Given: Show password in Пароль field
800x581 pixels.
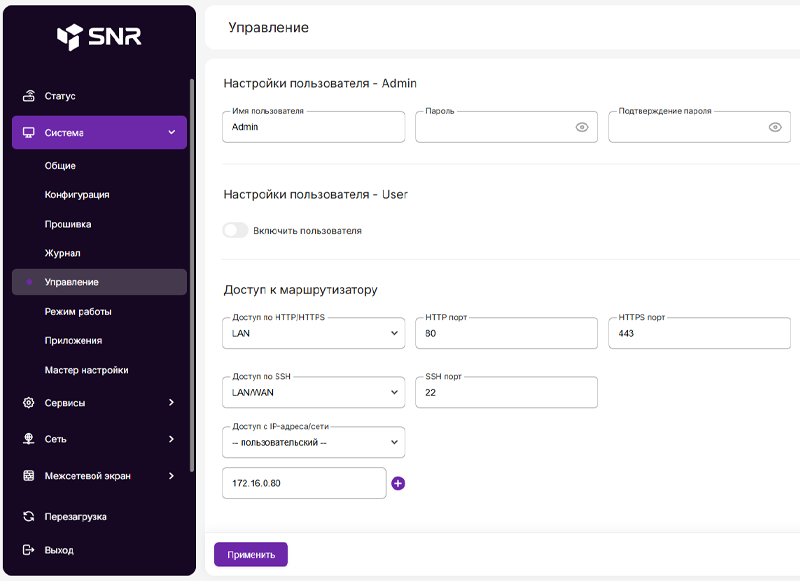Looking at the screenshot, I should coord(582,127).
